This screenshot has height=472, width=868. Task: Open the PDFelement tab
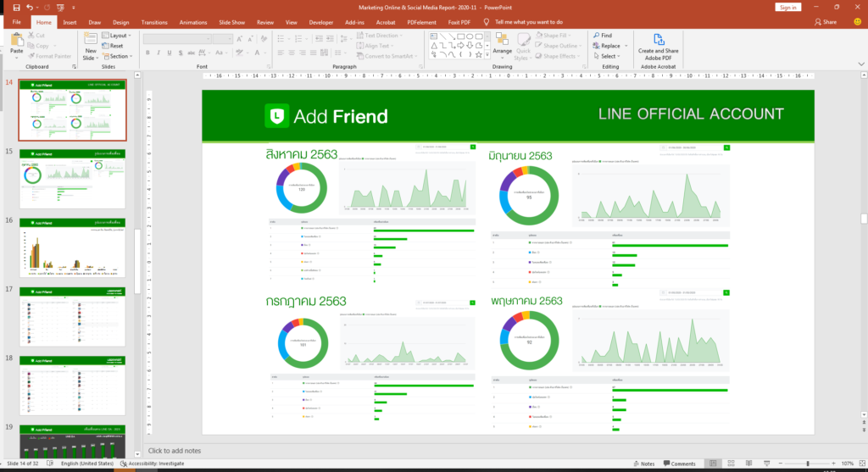coord(421,22)
